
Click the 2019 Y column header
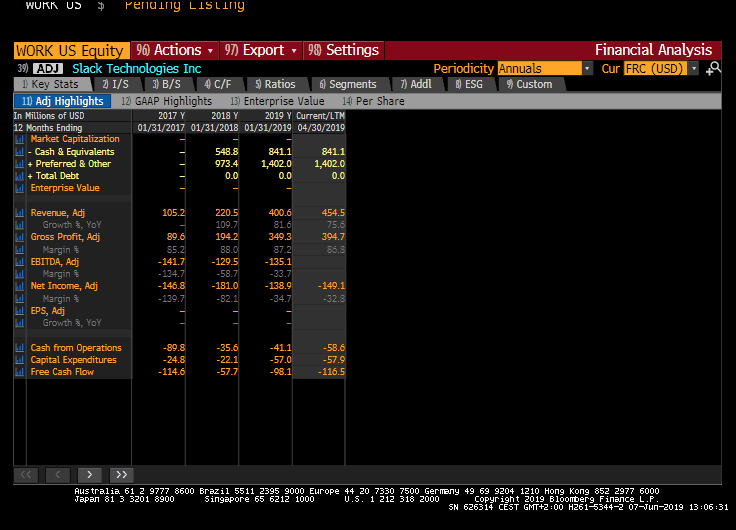click(x=277, y=115)
